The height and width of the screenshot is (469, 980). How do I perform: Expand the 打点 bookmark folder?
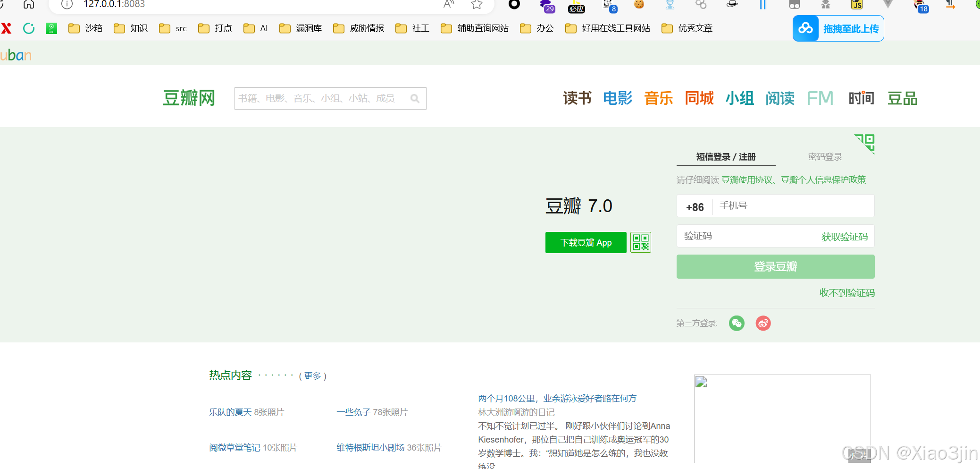(215, 28)
